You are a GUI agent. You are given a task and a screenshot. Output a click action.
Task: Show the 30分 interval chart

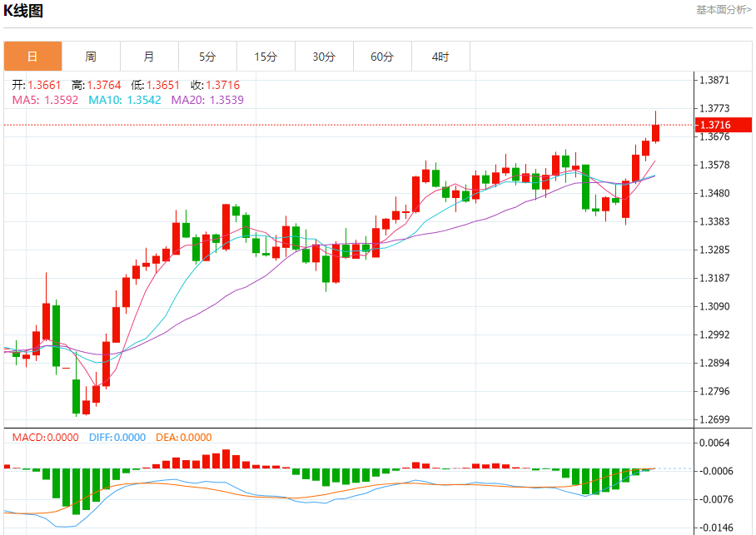pos(324,57)
